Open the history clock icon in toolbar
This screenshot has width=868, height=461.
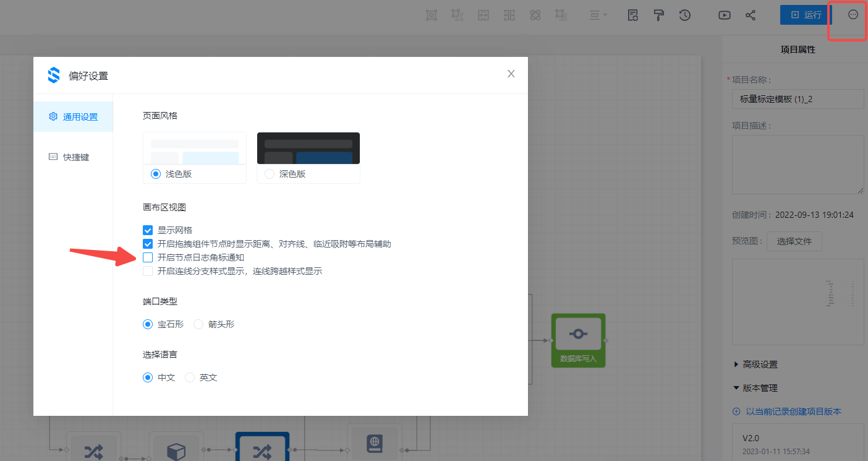[x=684, y=15]
